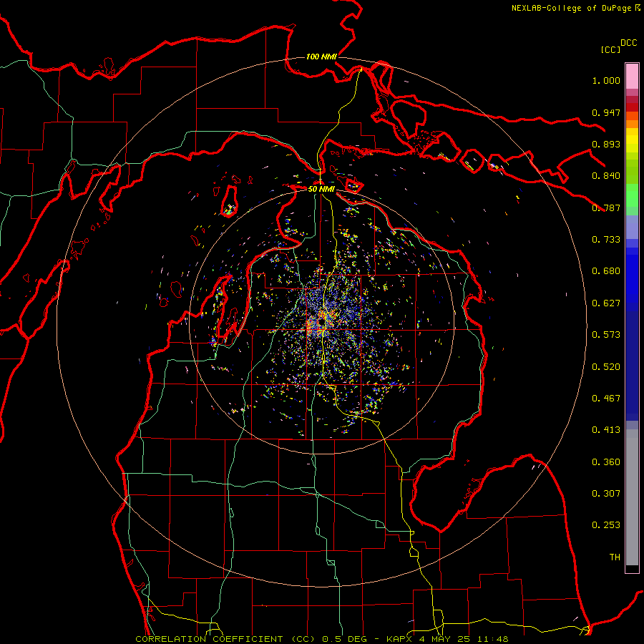Screen dimensions: 644x644
Task: Click the 100 NMI range ring label
Action: coord(321,57)
